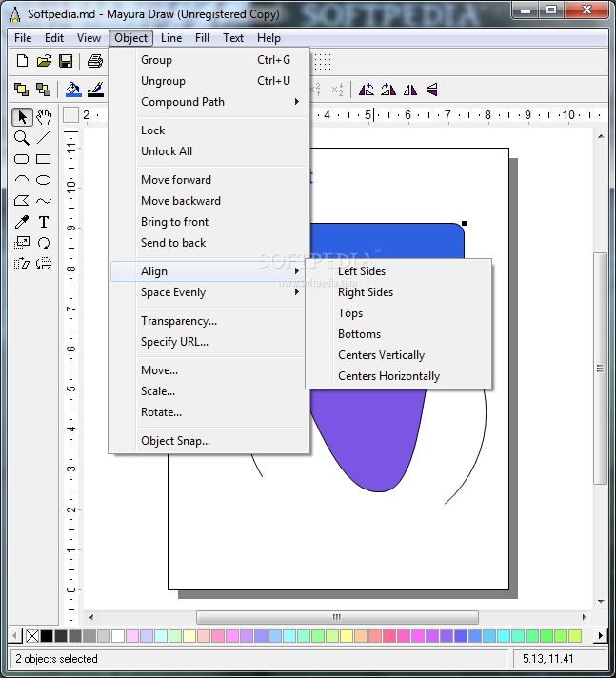Select the polygon tool
The image size is (616, 678).
click(22, 201)
